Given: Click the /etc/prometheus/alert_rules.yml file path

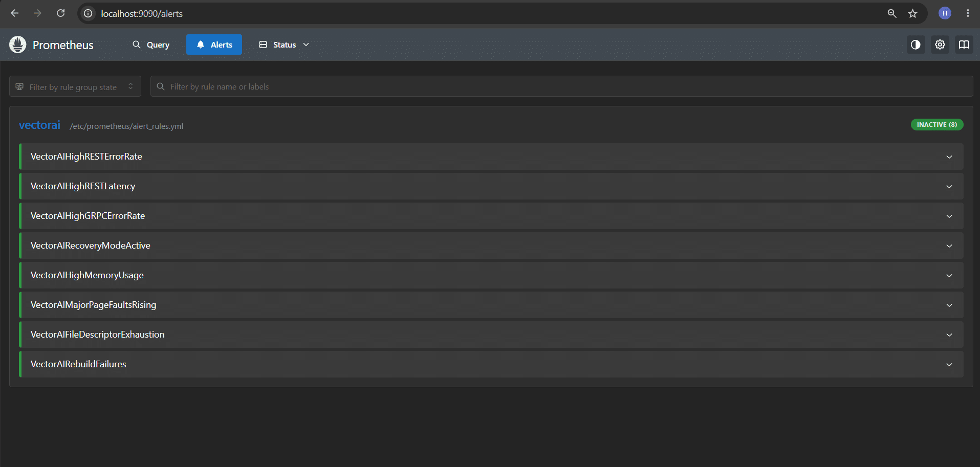Looking at the screenshot, I should pyautogui.click(x=126, y=126).
